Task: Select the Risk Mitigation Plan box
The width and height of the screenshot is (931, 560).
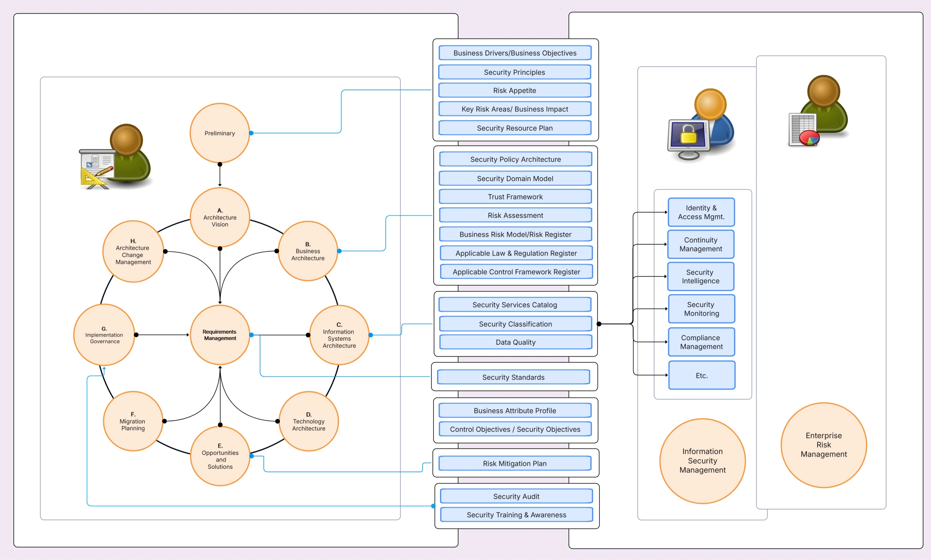Action: click(x=515, y=463)
